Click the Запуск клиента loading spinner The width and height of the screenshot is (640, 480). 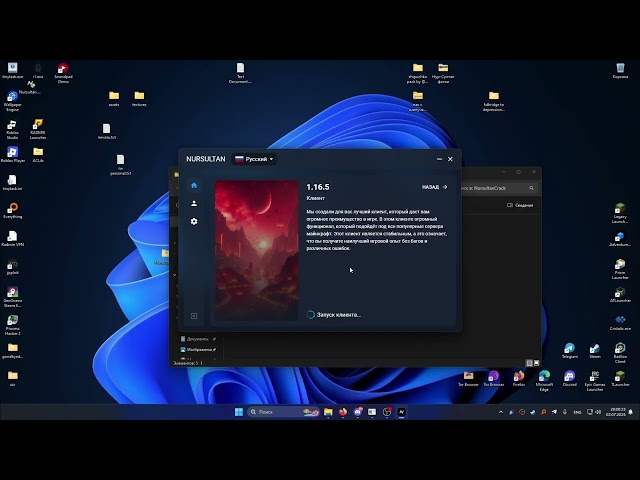pyautogui.click(x=311, y=315)
